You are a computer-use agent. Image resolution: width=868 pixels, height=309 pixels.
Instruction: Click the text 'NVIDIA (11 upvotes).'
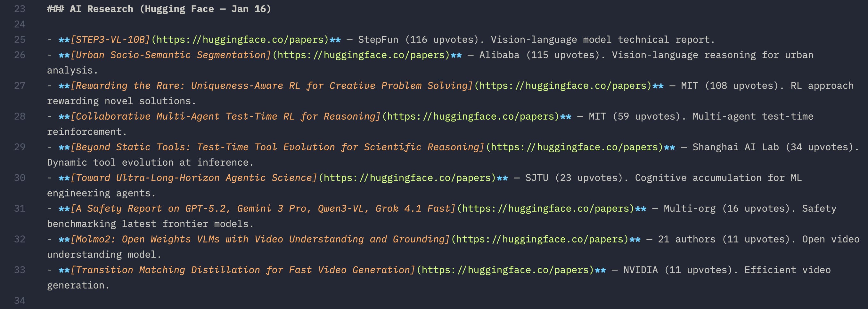click(x=681, y=270)
